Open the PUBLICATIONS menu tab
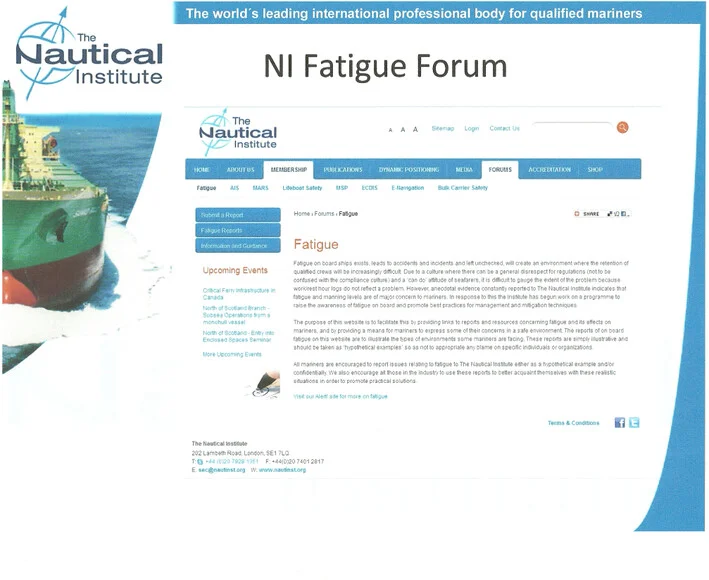The width and height of the screenshot is (709, 580). pyautogui.click(x=343, y=170)
